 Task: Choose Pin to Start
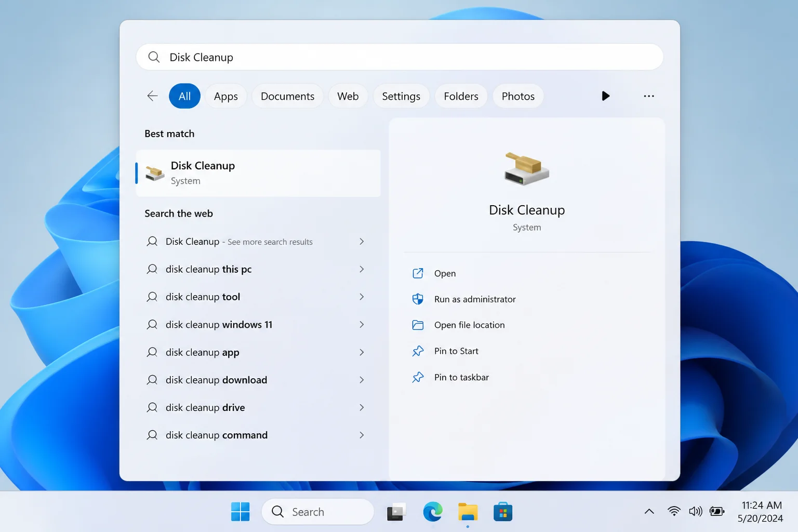[527, 351]
